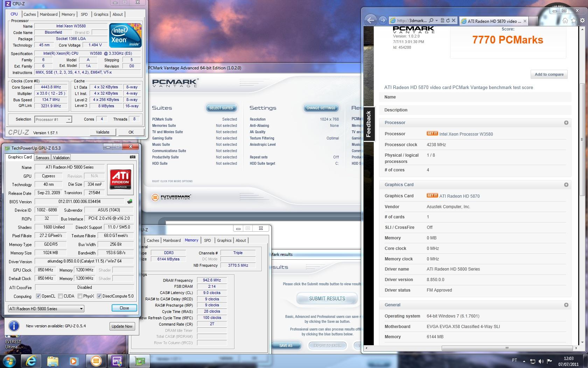Click the IE horizontal scrollbar thumb
The width and height of the screenshot is (588, 368).
pos(506,348)
